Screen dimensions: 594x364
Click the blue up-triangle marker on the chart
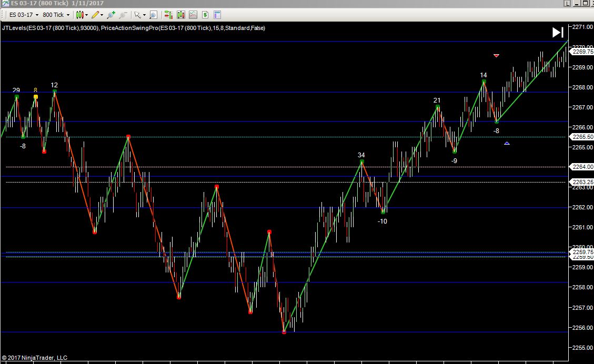(507, 143)
